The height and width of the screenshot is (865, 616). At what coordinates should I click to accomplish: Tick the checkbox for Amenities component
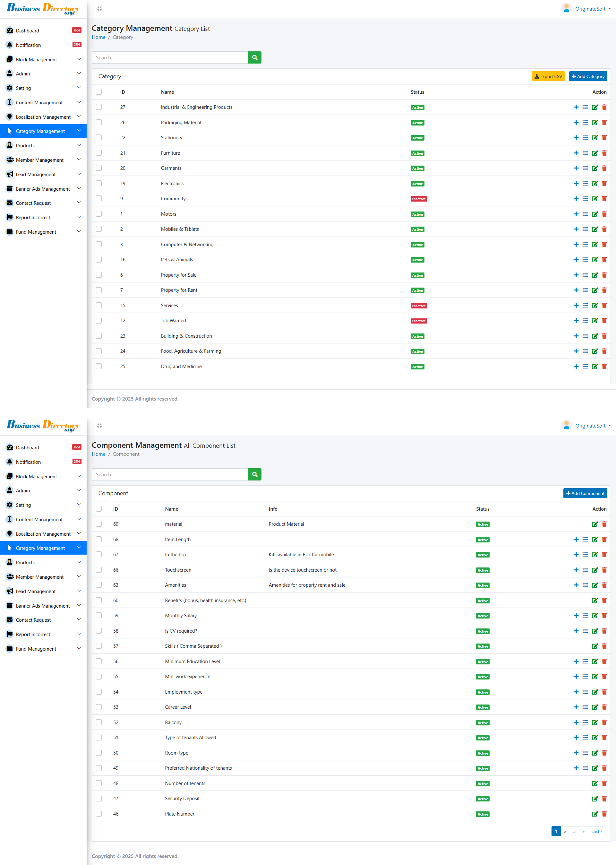(x=99, y=585)
